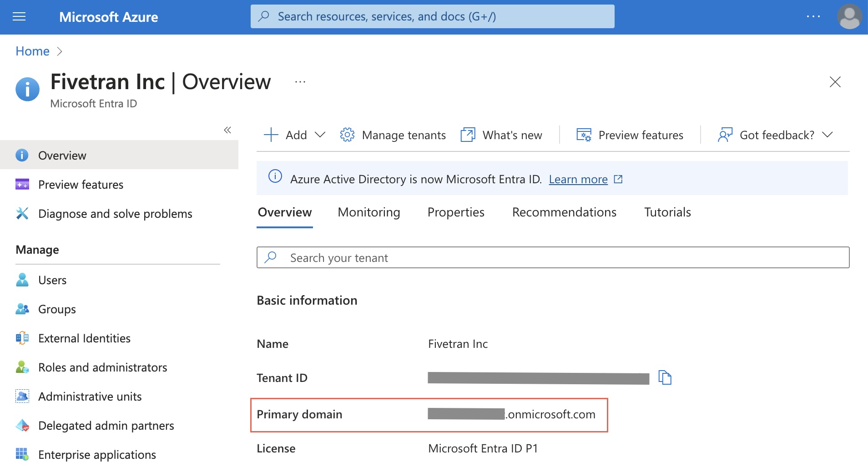Click the Preview features sidebar icon
The height and width of the screenshot is (472, 868).
coord(22,184)
